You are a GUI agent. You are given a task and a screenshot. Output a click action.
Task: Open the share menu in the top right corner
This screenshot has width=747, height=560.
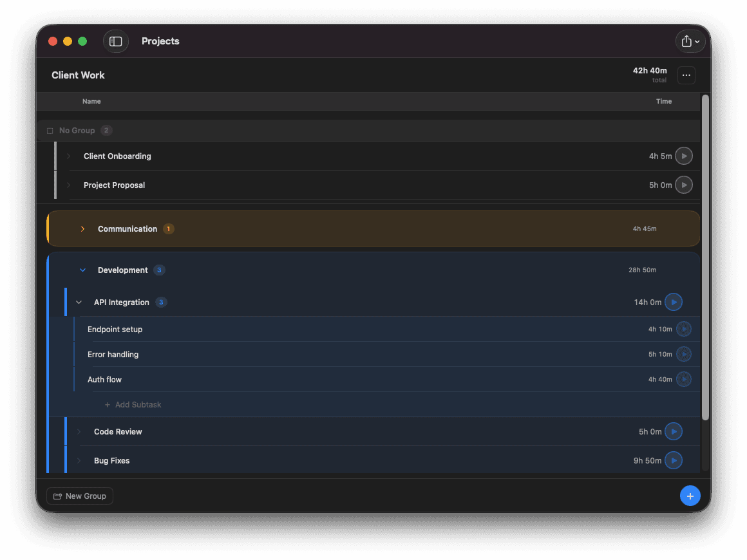coord(690,41)
